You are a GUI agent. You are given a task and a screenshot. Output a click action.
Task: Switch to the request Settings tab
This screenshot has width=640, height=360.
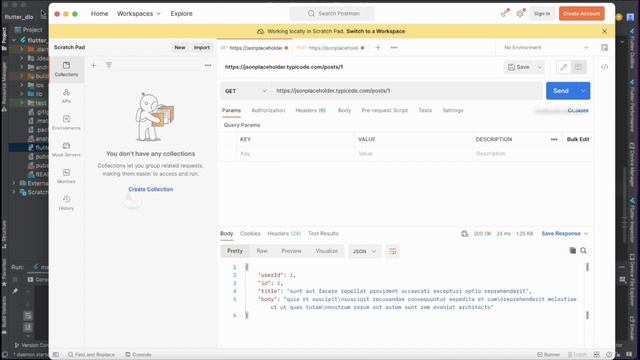[453, 110]
